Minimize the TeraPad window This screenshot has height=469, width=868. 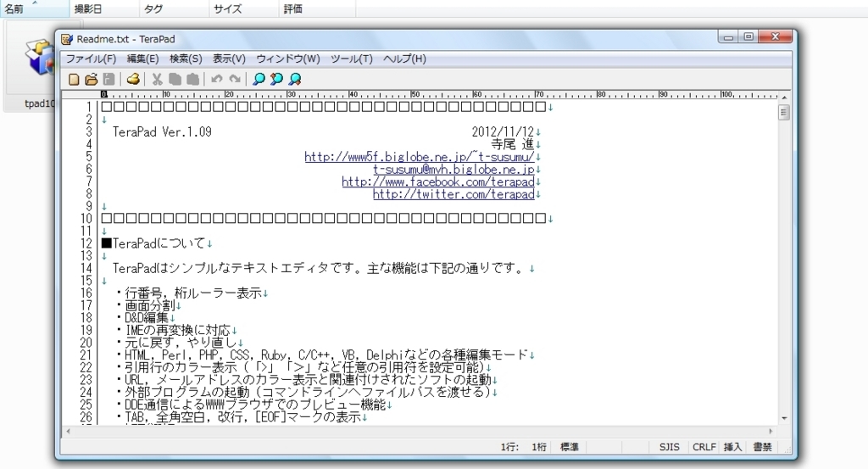point(728,36)
